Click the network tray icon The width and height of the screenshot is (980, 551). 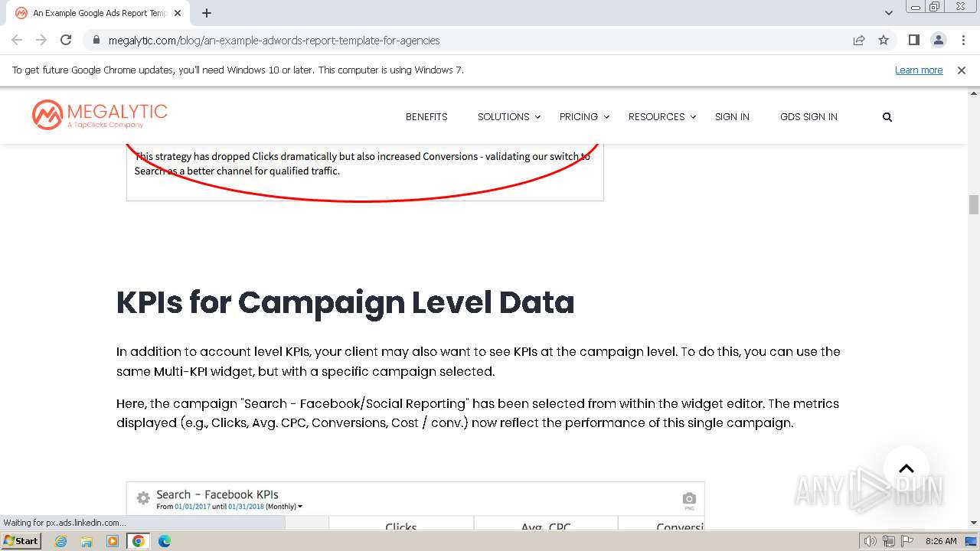(x=890, y=541)
